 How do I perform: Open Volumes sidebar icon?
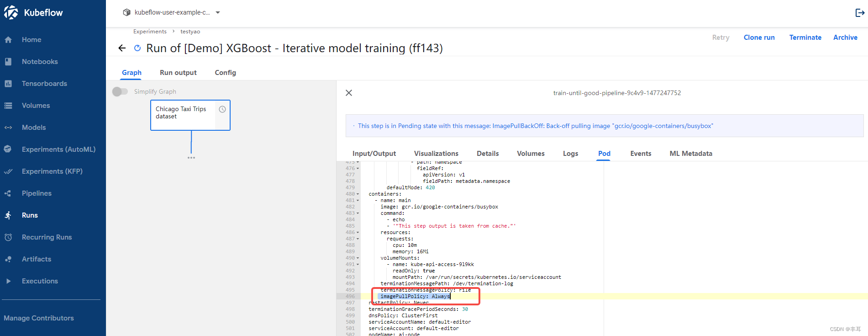coord(8,106)
